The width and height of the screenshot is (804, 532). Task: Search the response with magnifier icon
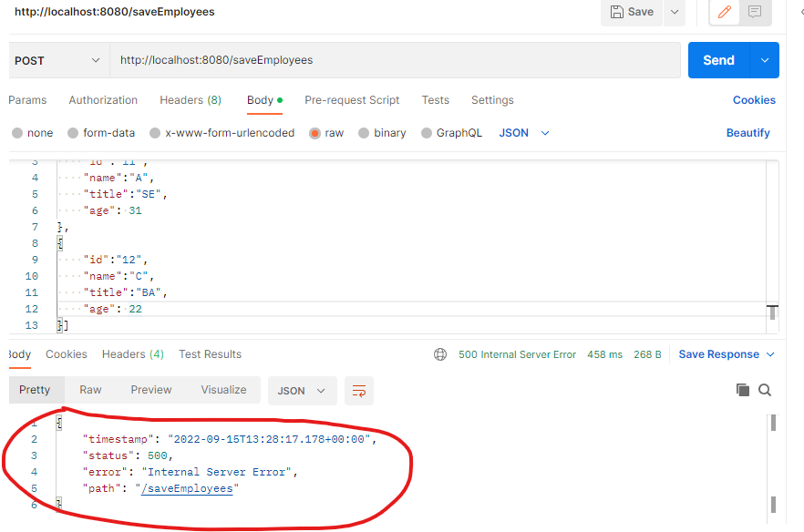765,390
